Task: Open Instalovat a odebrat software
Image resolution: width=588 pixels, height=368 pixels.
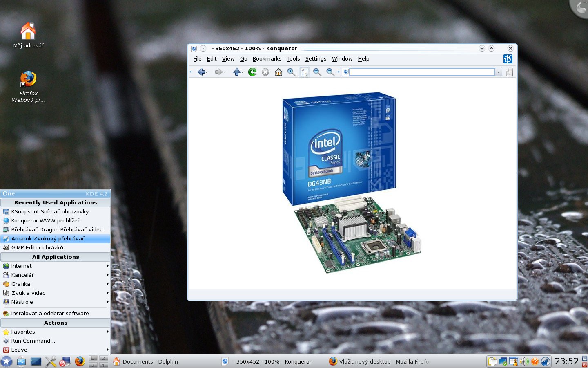Action: pos(56,314)
